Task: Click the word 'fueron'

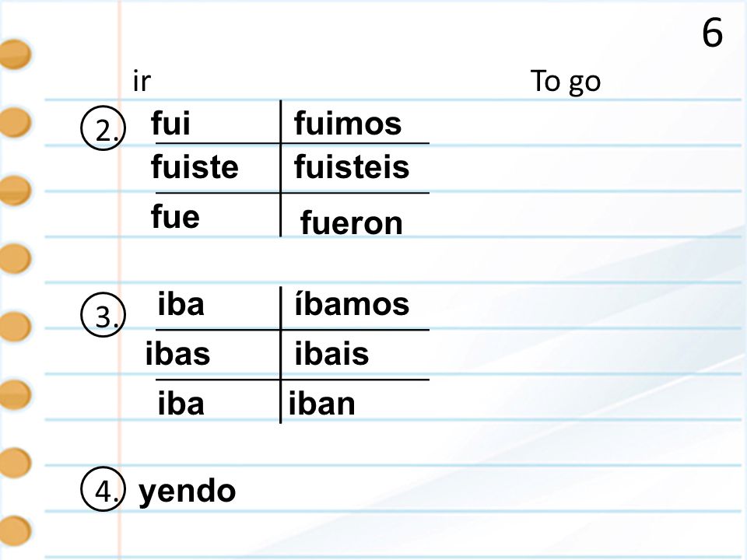Action: (352, 222)
